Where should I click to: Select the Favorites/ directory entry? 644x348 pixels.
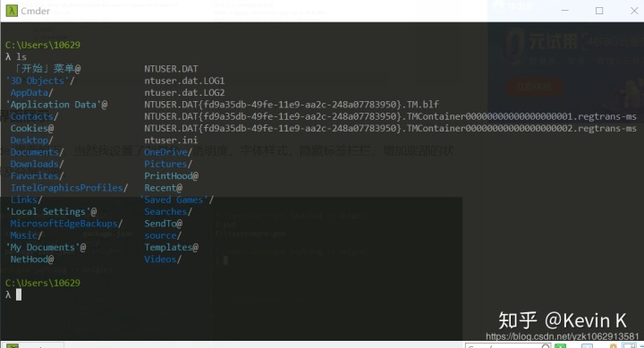tap(37, 176)
